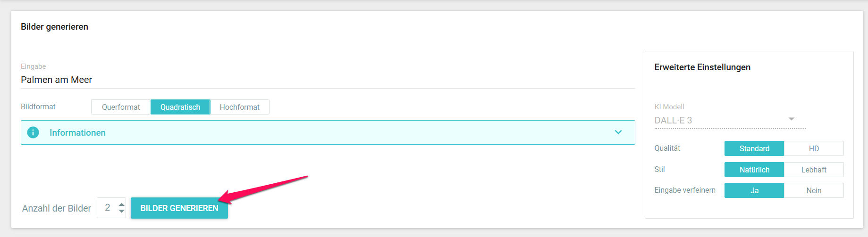Click the Erweiterte Einstellungen heading
The width and height of the screenshot is (868, 237).
[702, 67]
